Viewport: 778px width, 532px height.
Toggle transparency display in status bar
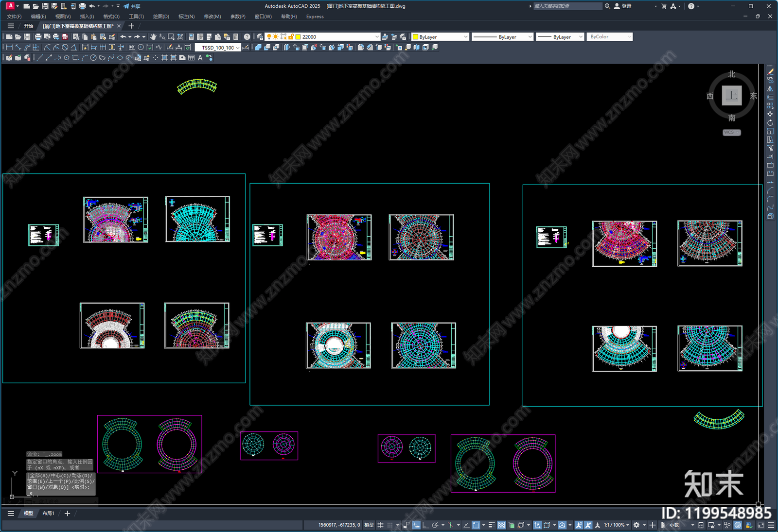[501, 525]
